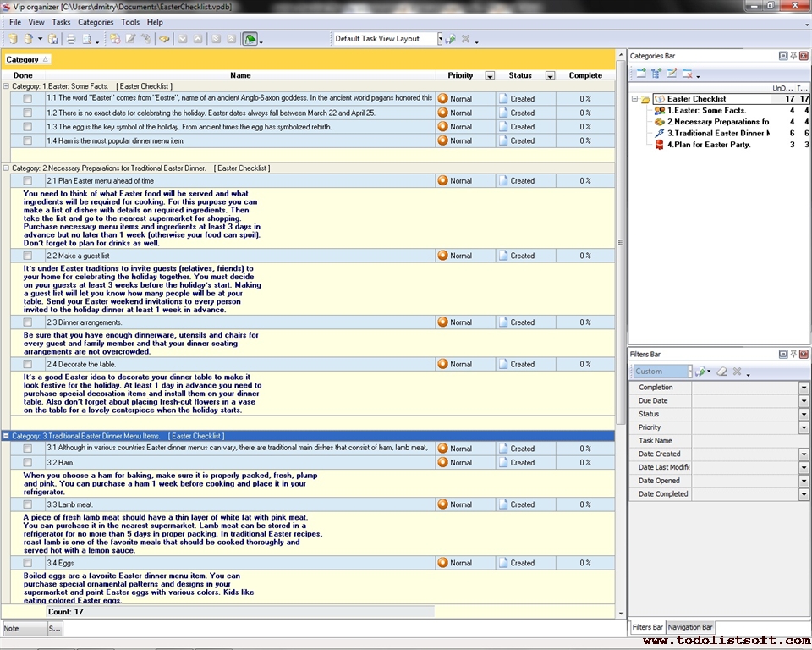Screen dimensions: 812x650
Task: Collapse the Easter Checklist tree node
Action: tap(634, 99)
